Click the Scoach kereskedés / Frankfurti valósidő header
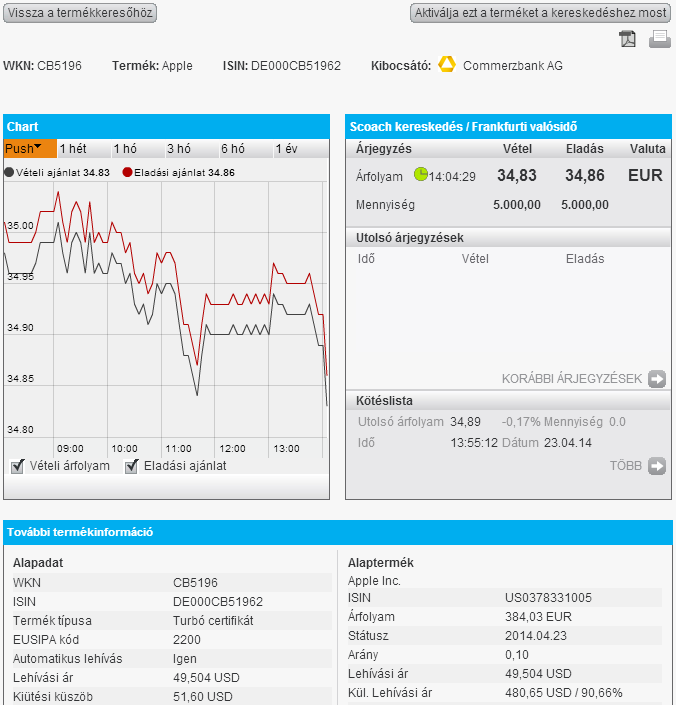This screenshot has height=705, width=676. [x=508, y=126]
